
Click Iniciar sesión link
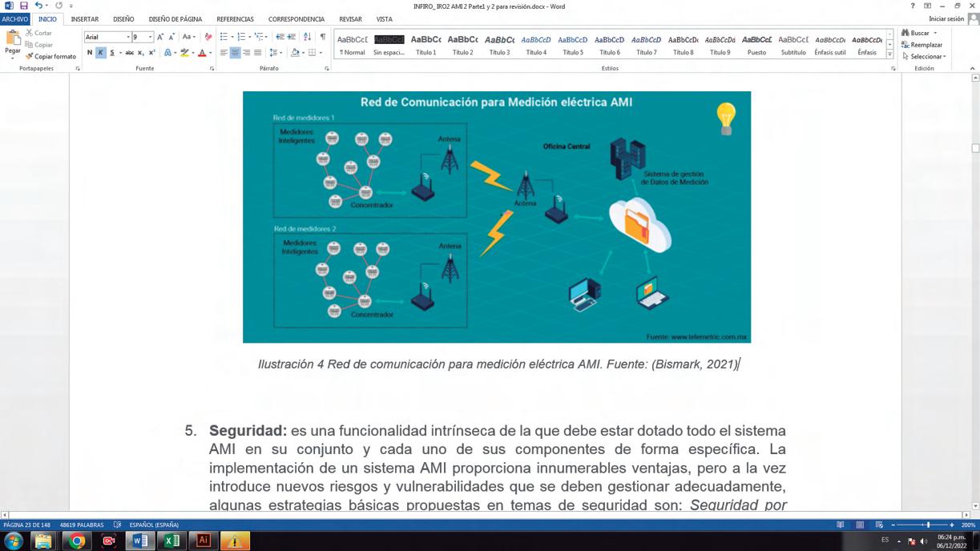(x=946, y=19)
